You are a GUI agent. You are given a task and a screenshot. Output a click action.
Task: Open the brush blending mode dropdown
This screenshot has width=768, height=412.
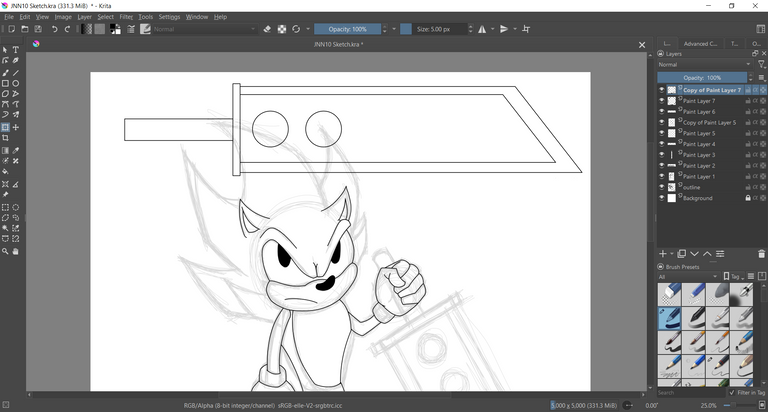204,29
